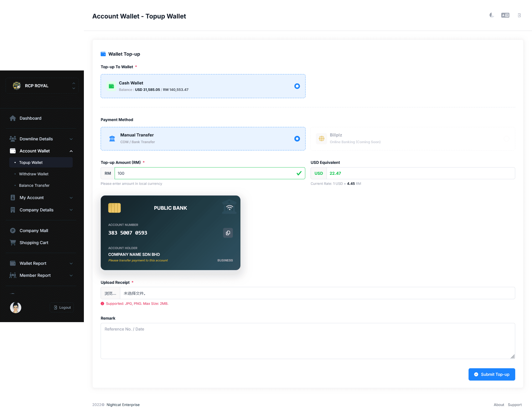Click the Manual Transfer bank icon

pyautogui.click(x=112, y=139)
